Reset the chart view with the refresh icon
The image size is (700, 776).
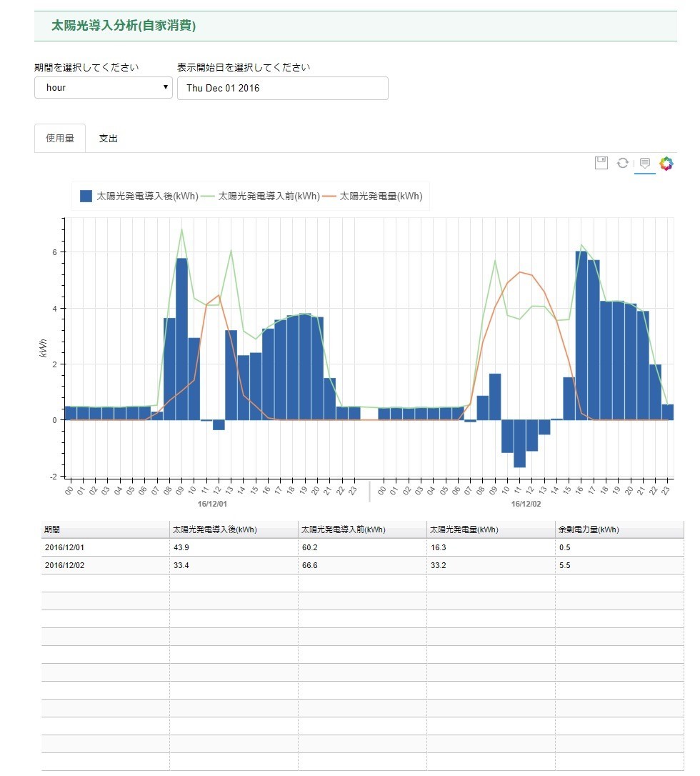(622, 163)
